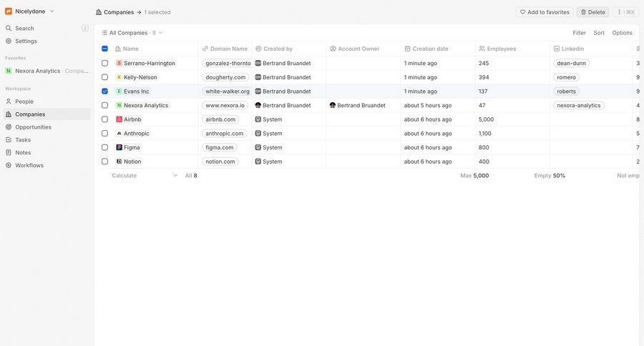Click the slash shortcut badge beside Search
Screen dimensions: 644x346
[x=85, y=29]
